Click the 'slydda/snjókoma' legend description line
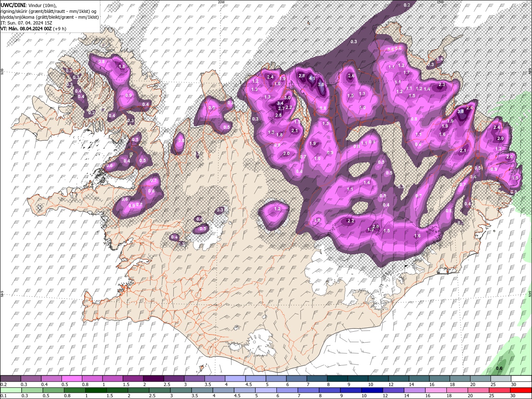The height and width of the screenshot is (399, 532). 49,17
